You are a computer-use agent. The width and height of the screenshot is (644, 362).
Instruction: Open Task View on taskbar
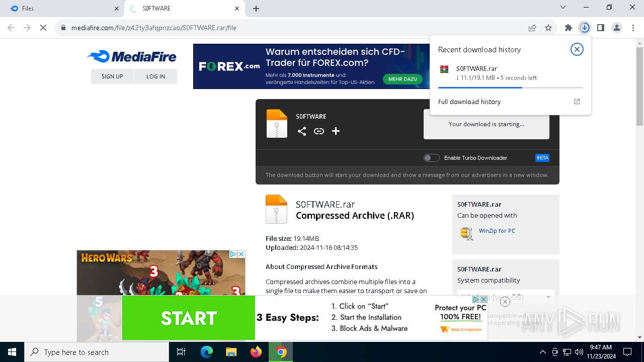click(x=181, y=352)
